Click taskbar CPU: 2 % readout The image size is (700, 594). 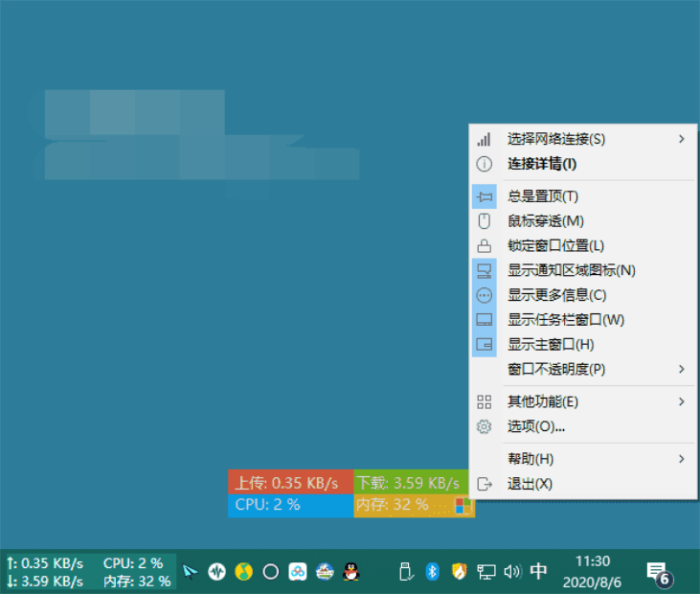tap(133, 563)
